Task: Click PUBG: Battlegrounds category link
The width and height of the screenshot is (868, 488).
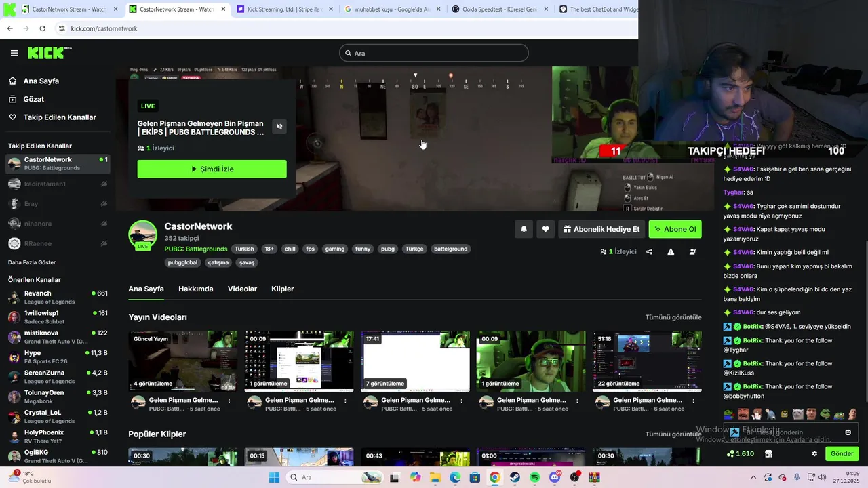Action: [x=195, y=249]
